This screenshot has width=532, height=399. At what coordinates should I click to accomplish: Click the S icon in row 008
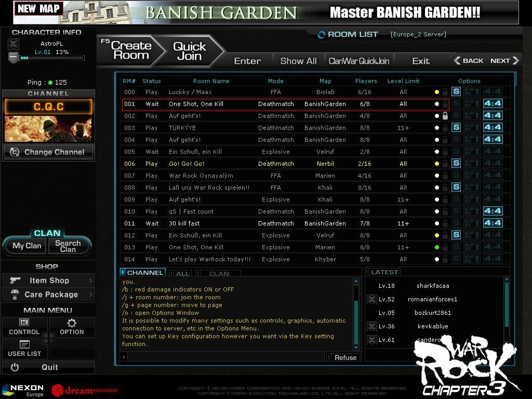click(x=456, y=187)
